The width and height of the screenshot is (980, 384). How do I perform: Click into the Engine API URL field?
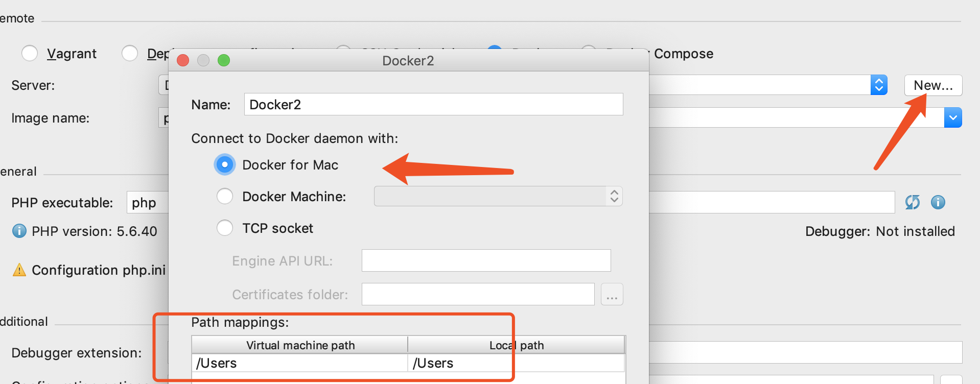click(x=486, y=260)
